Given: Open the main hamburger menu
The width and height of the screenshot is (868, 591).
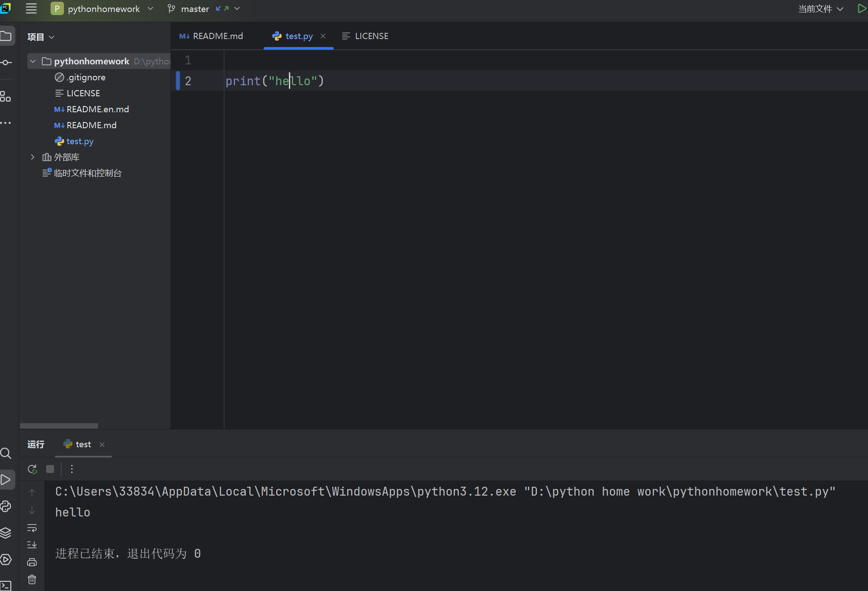Looking at the screenshot, I should (31, 8).
